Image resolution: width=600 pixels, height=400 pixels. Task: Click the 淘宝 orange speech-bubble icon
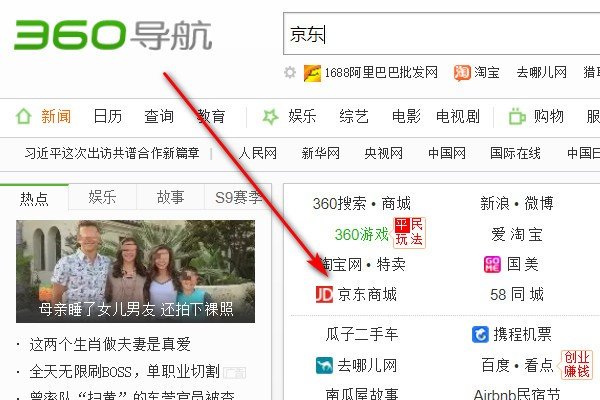pos(462,72)
